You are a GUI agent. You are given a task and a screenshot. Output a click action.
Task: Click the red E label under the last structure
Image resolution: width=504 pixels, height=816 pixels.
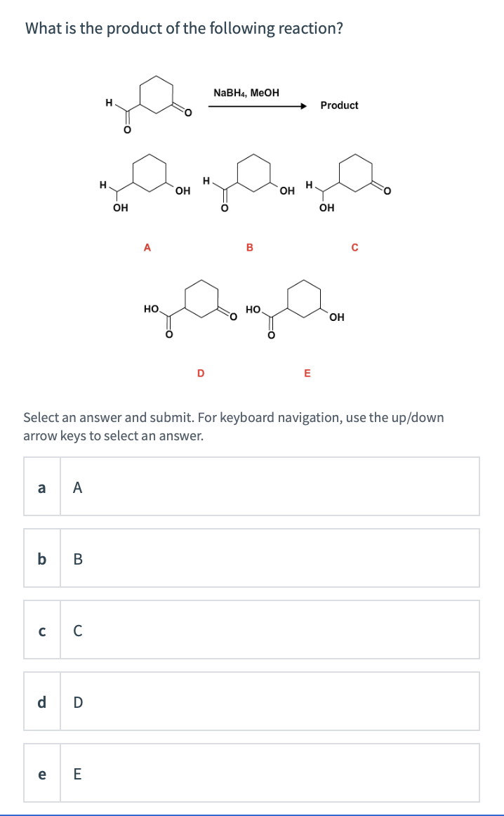(307, 373)
